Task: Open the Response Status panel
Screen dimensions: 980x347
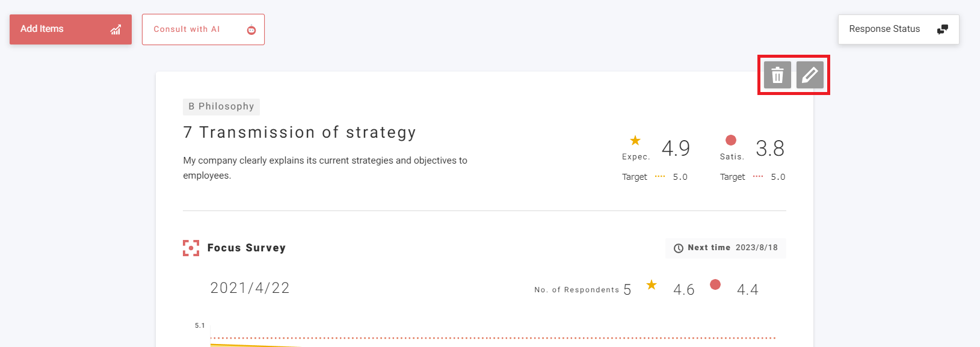Action: (x=884, y=29)
